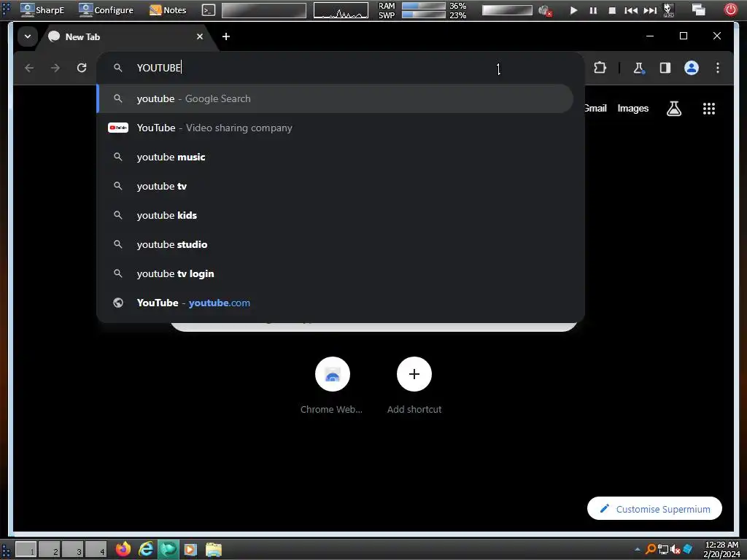This screenshot has height=560, width=747.
Task: Switch to virtual desktop 4
Action: (96, 550)
